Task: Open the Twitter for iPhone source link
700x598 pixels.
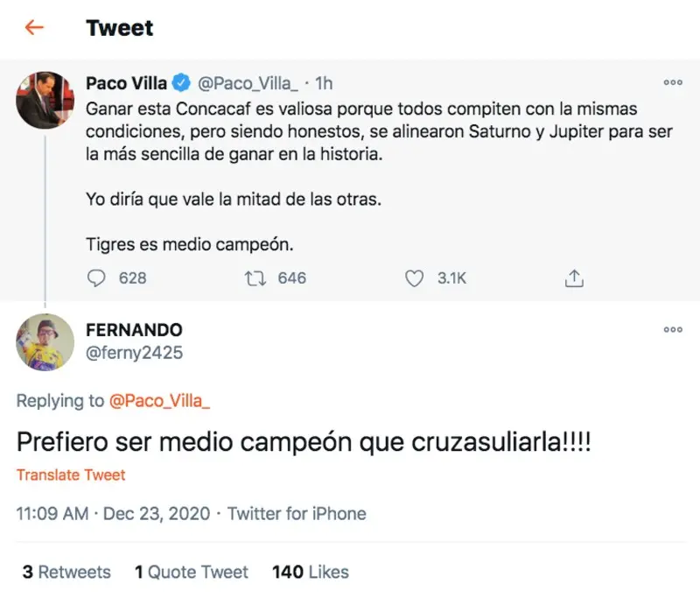Action: click(297, 514)
